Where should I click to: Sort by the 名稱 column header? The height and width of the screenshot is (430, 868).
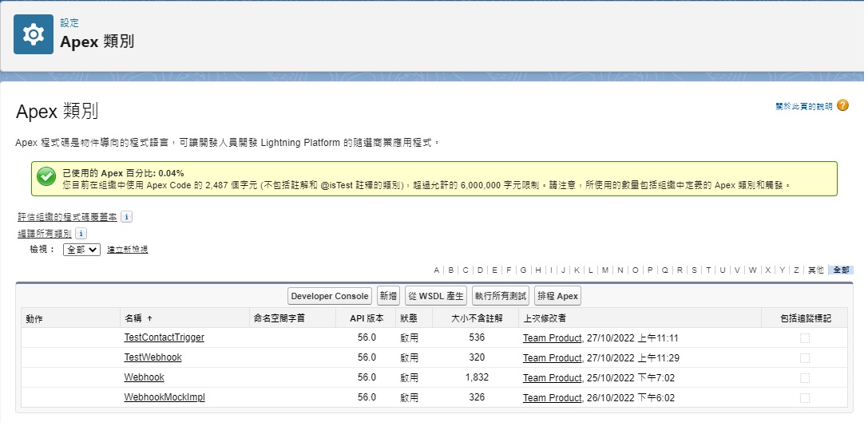[x=133, y=318]
